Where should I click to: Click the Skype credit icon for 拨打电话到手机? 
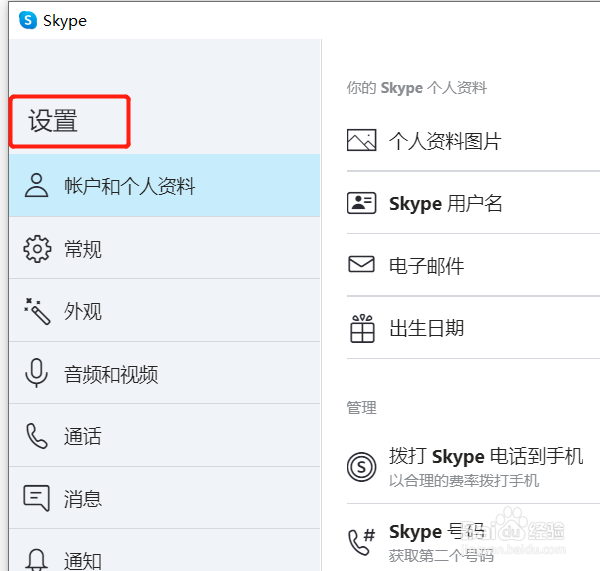click(x=361, y=467)
